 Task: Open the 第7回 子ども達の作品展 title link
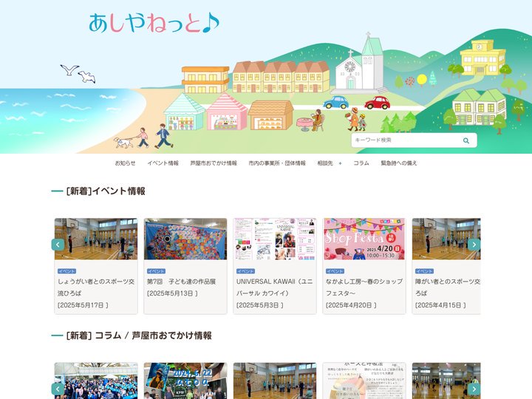point(181,282)
